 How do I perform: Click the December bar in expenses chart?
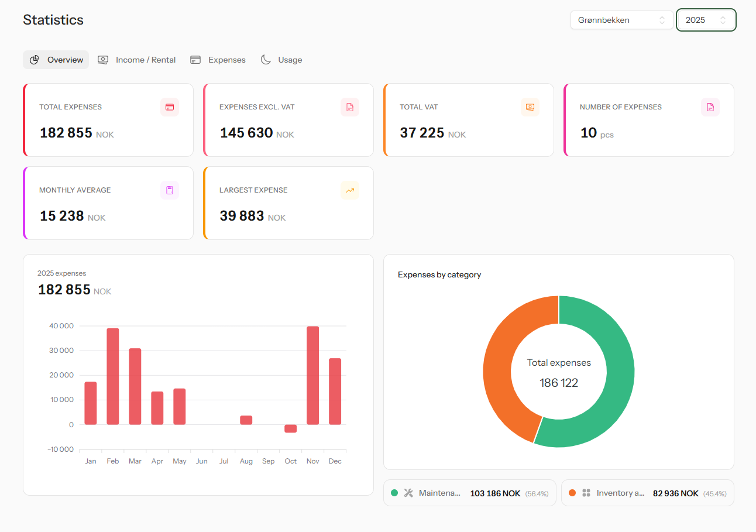(335, 392)
